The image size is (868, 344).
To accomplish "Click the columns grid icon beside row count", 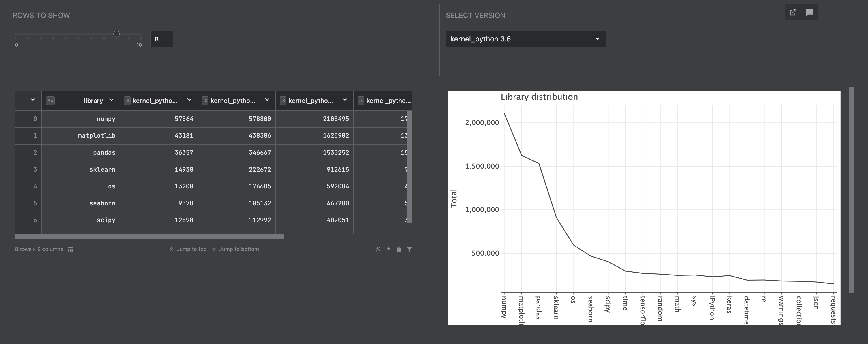I will point(70,249).
